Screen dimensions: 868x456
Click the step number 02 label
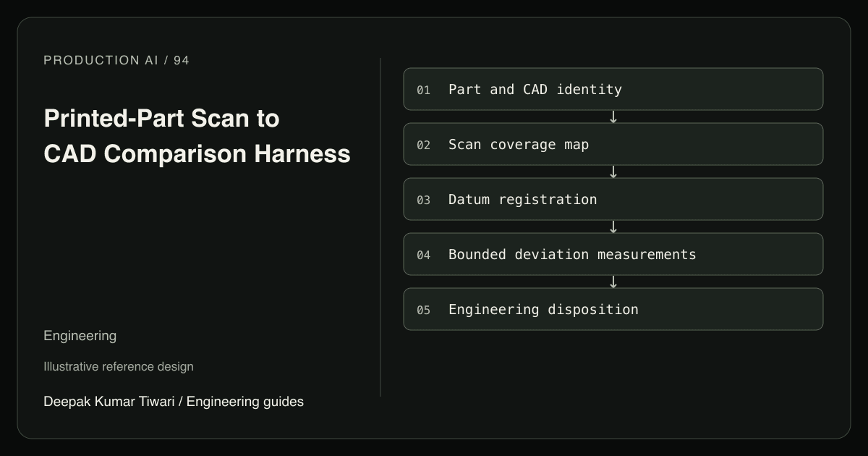click(x=423, y=145)
